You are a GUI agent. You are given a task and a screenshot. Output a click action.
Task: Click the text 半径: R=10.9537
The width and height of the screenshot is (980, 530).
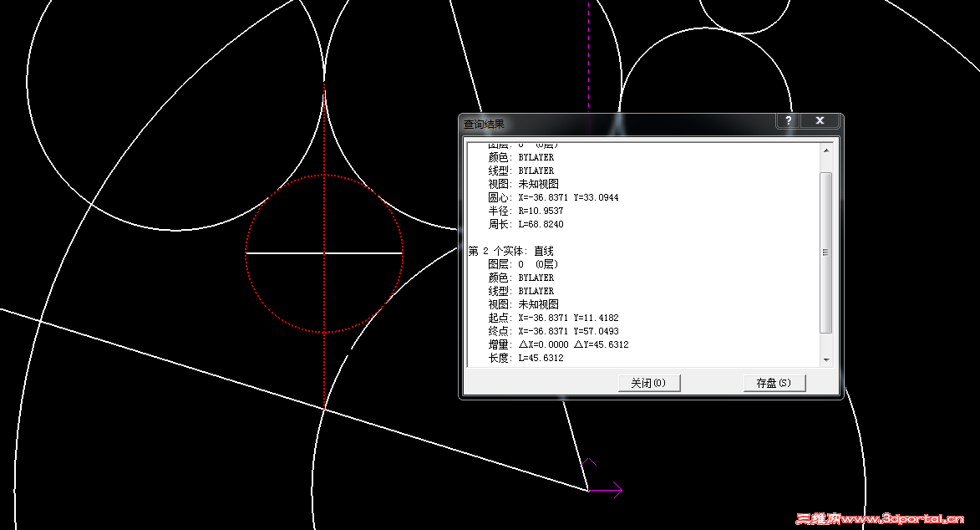click(526, 211)
